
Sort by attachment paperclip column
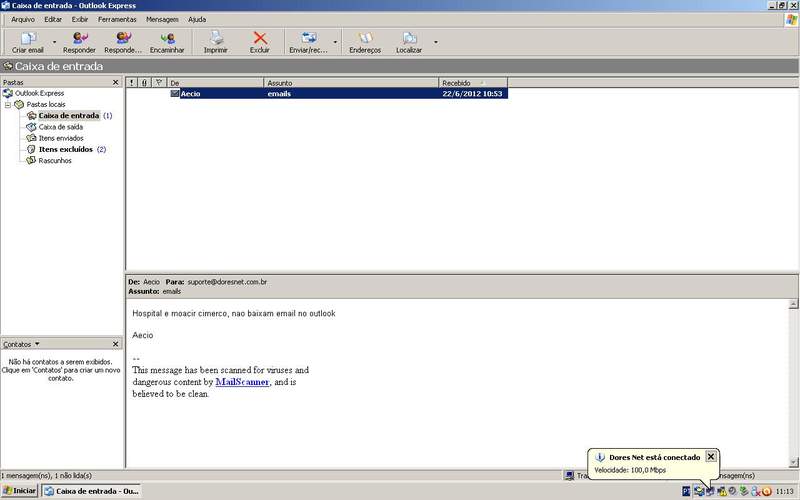click(145, 83)
